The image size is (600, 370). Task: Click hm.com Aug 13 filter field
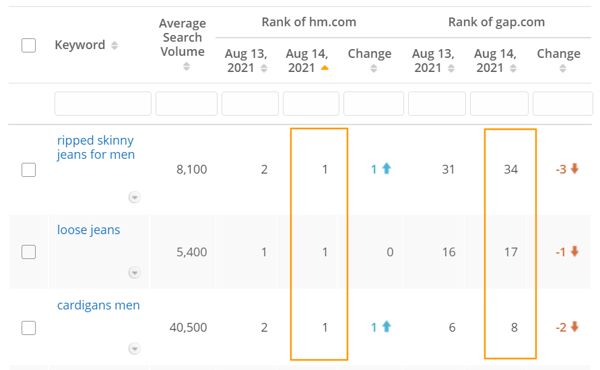pyautogui.click(x=250, y=103)
